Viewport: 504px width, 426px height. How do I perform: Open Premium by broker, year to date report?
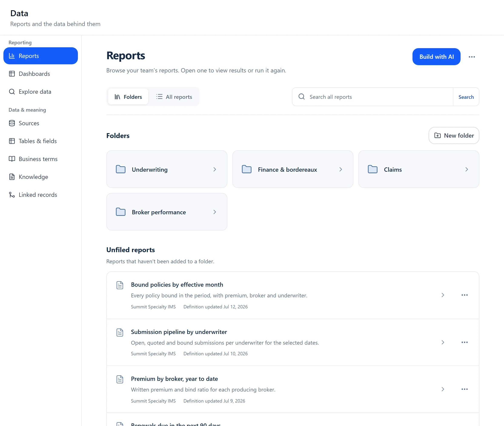[x=174, y=379]
